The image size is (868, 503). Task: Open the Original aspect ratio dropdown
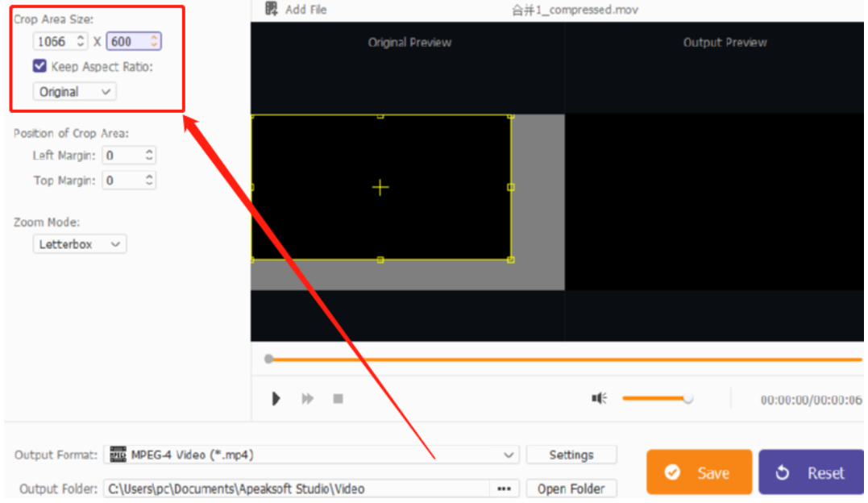click(74, 91)
